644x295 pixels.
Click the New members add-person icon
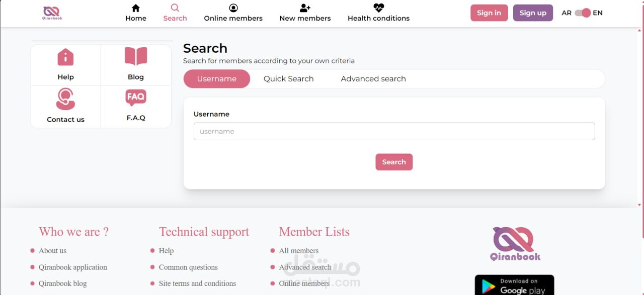pyautogui.click(x=305, y=8)
